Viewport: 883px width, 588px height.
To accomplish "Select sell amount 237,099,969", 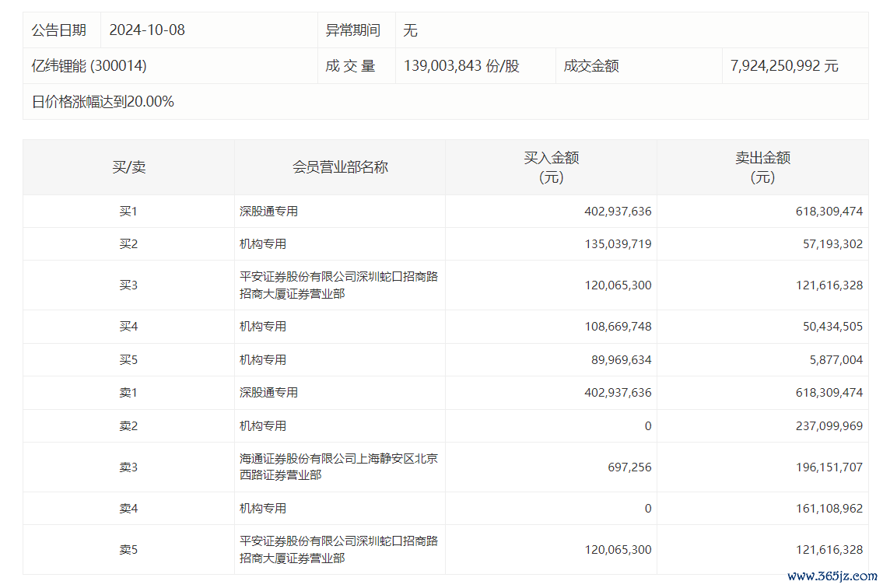I will (829, 425).
